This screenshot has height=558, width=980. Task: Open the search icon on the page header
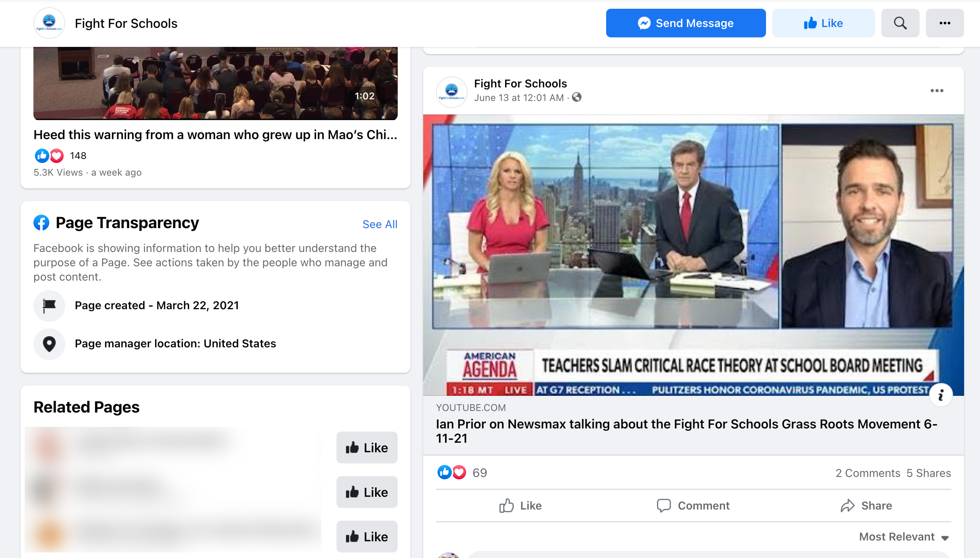(900, 23)
